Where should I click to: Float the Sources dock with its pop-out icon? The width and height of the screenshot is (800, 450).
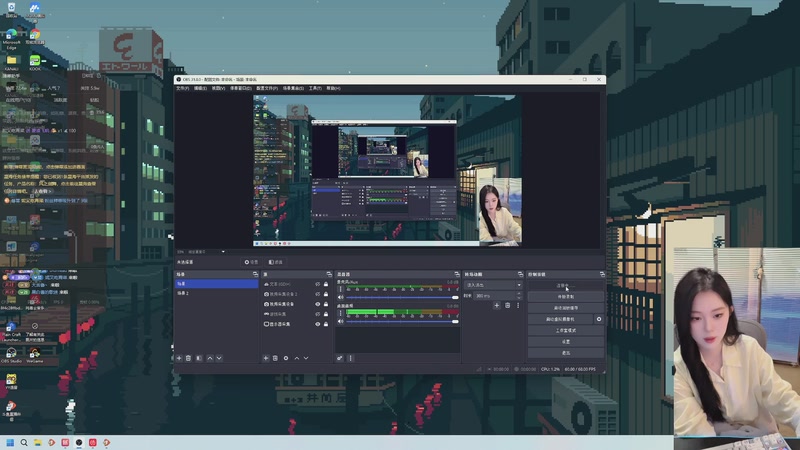[x=329, y=274]
